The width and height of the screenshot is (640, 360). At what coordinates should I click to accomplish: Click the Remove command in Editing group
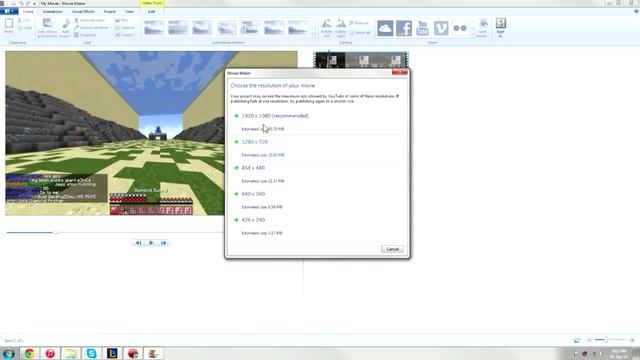point(359,23)
